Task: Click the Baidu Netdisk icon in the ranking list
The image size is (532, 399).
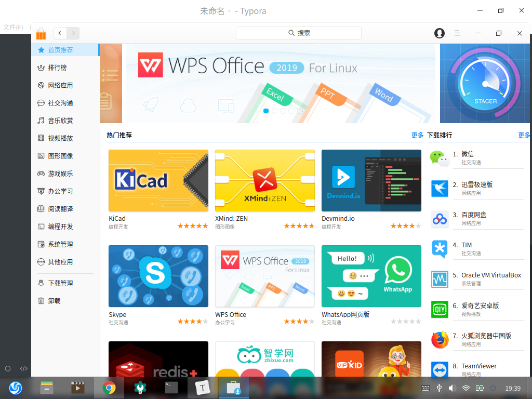Action: click(x=440, y=219)
